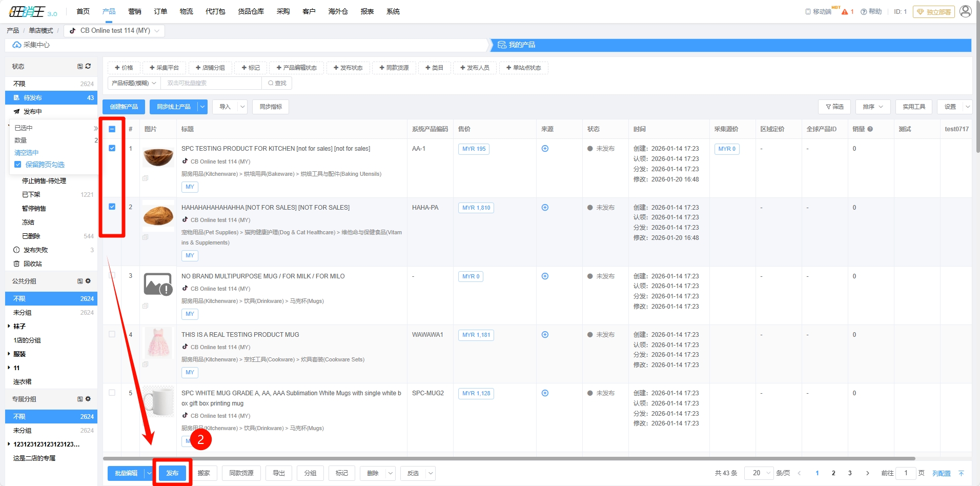Expand the 服装 group tree node
This screenshot has width=980, height=486.
(x=9, y=354)
